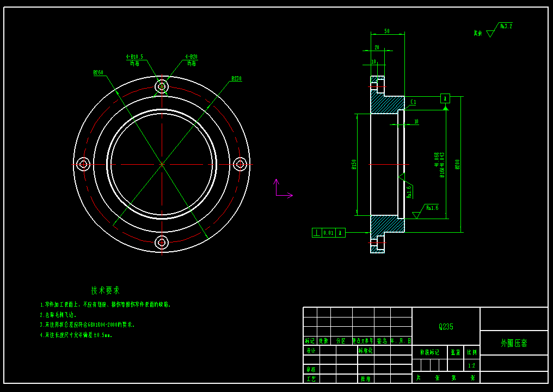This screenshot has width=553, height=392.
Task: Click the 标记 column header
Action: pyautogui.click(x=310, y=341)
